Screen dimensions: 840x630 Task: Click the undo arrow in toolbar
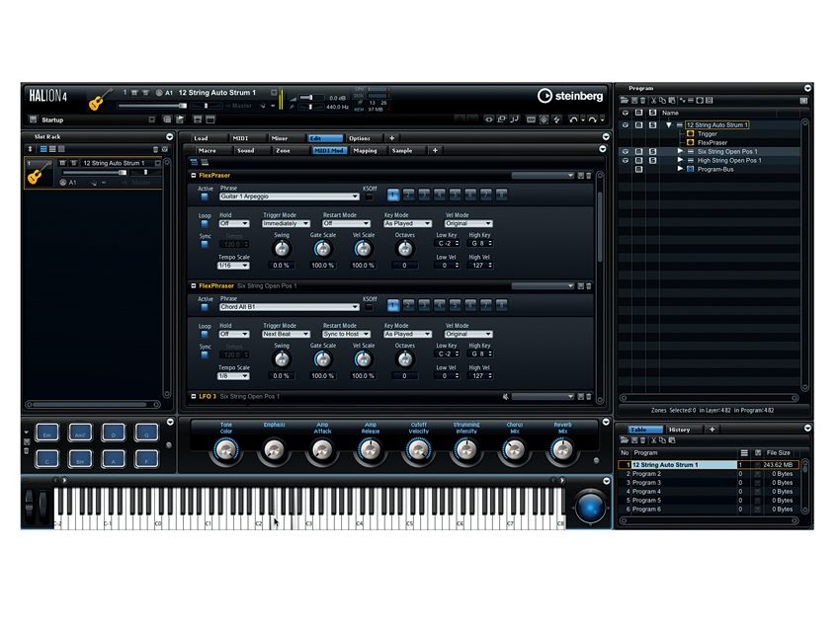tap(574, 119)
